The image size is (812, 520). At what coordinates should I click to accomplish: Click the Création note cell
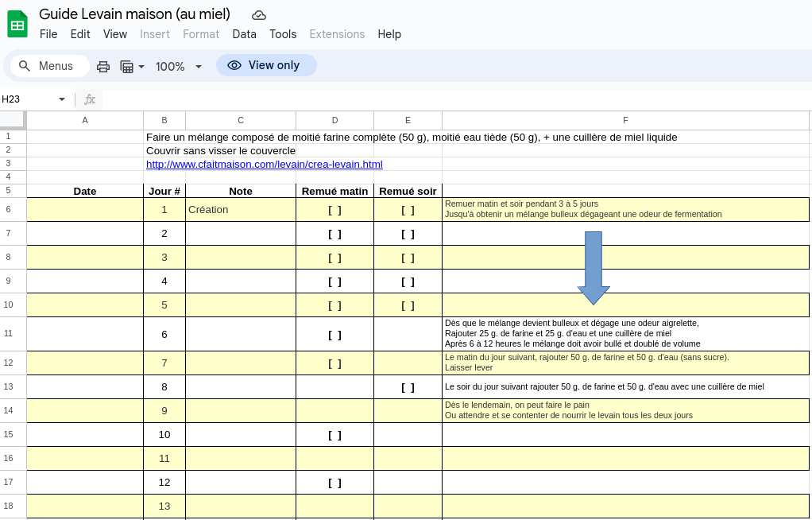(240, 210)
